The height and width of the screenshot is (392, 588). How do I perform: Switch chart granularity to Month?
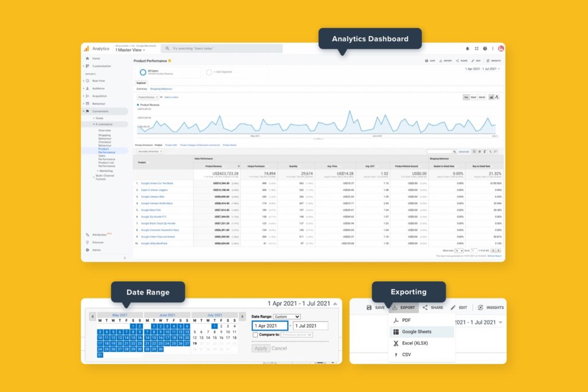pyautogui.click(x=482, y=97)
